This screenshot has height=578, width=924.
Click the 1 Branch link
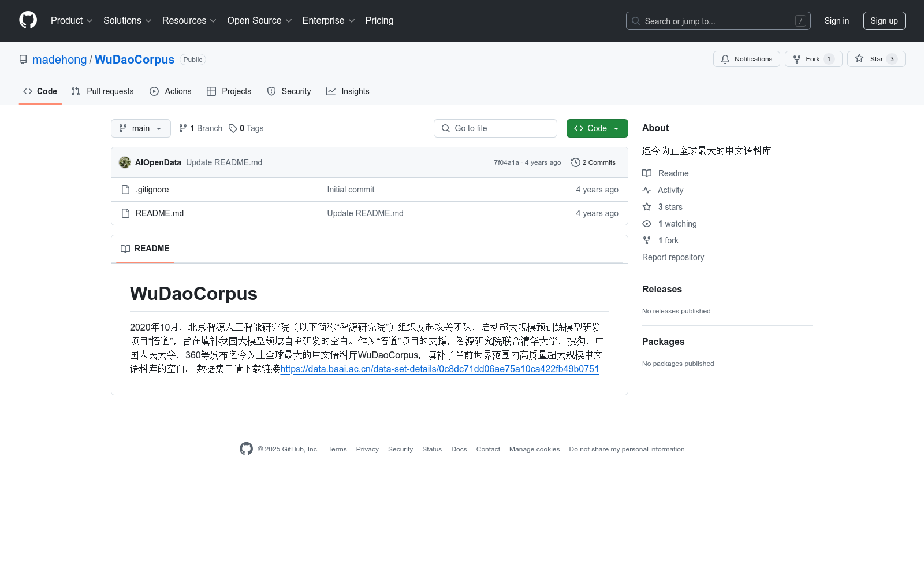[x=200, y=128]
